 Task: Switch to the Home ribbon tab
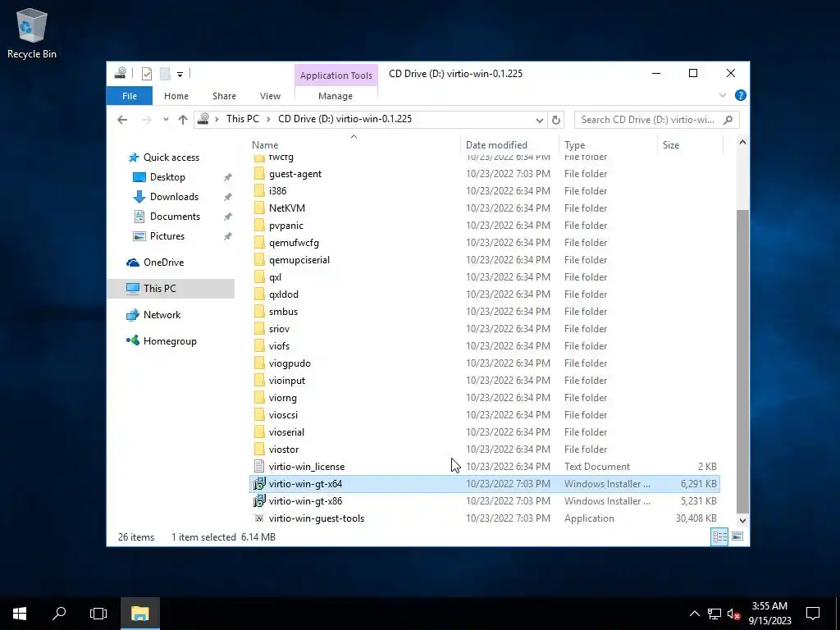tap(176, 96)
